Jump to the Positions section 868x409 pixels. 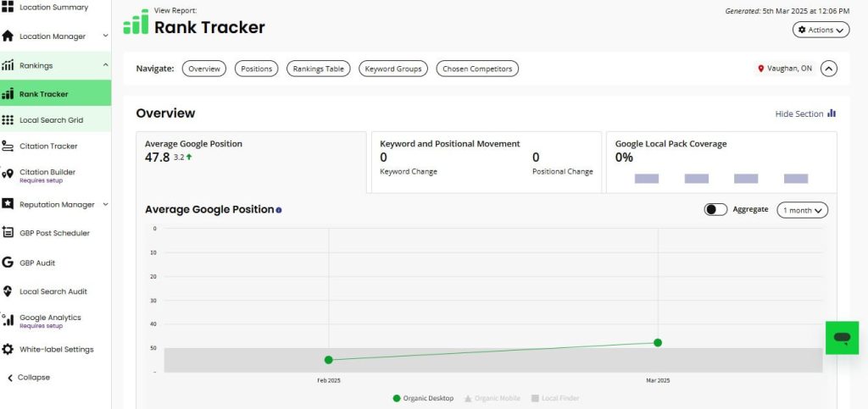point(256,69)
